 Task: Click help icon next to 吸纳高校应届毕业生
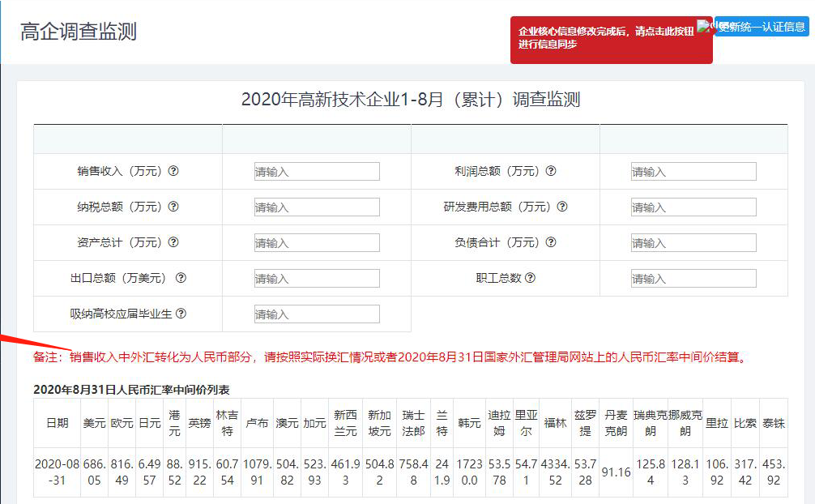pyautogui.click(x=181, y=314)
